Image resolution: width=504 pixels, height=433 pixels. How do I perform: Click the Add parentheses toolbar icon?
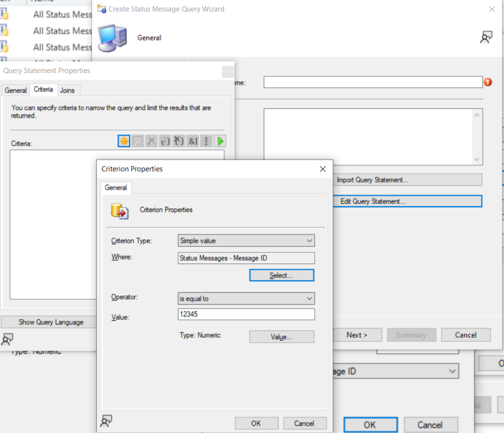pos(165,141)
